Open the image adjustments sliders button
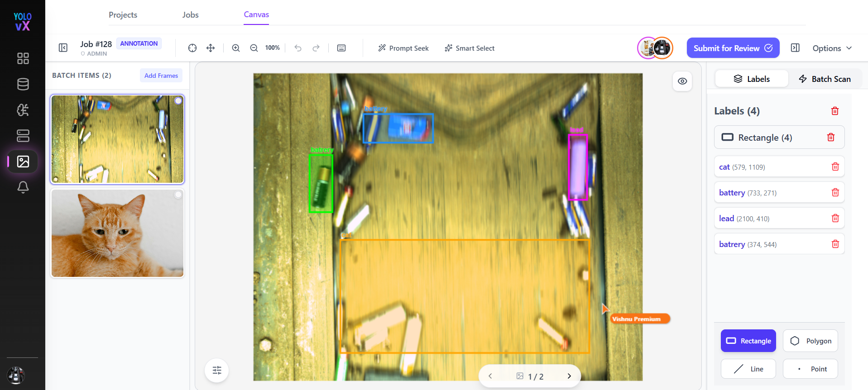 point(217,371)
